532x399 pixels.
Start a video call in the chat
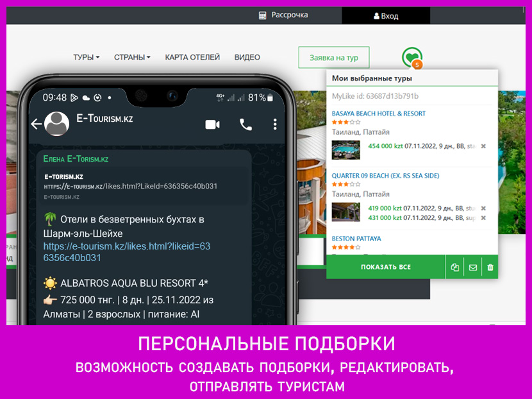212,124
